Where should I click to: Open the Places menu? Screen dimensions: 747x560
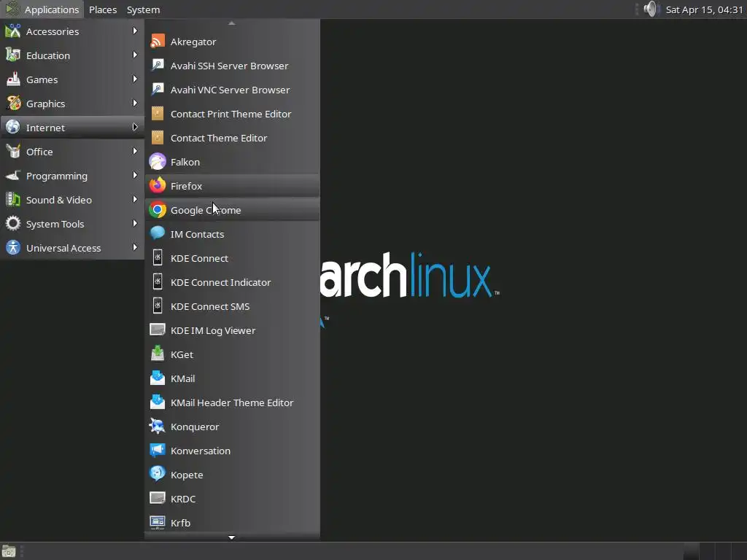tap(103, 9)
